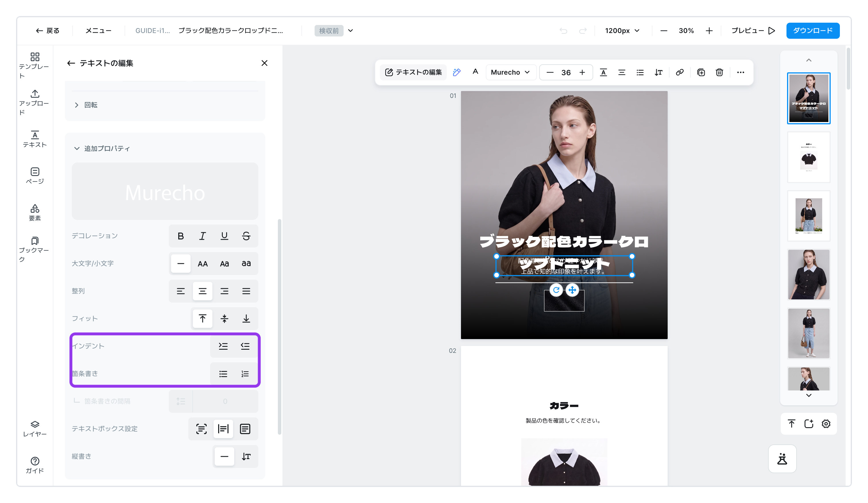Close the テキストの編集 panel
Image resolution: width=868 pixels, height=503 pixels.
[x=264, y=63]
